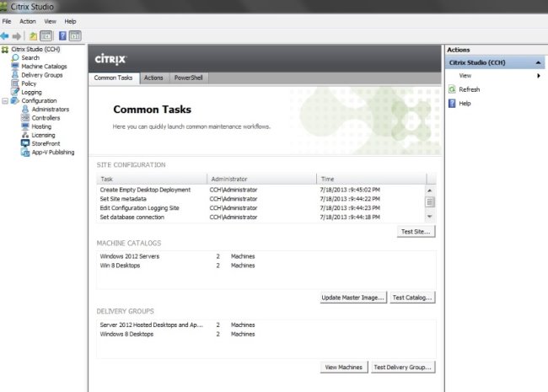Click the Update Master Image... button
This screenshot has height=392, width=548.
(x=353, y=298)
